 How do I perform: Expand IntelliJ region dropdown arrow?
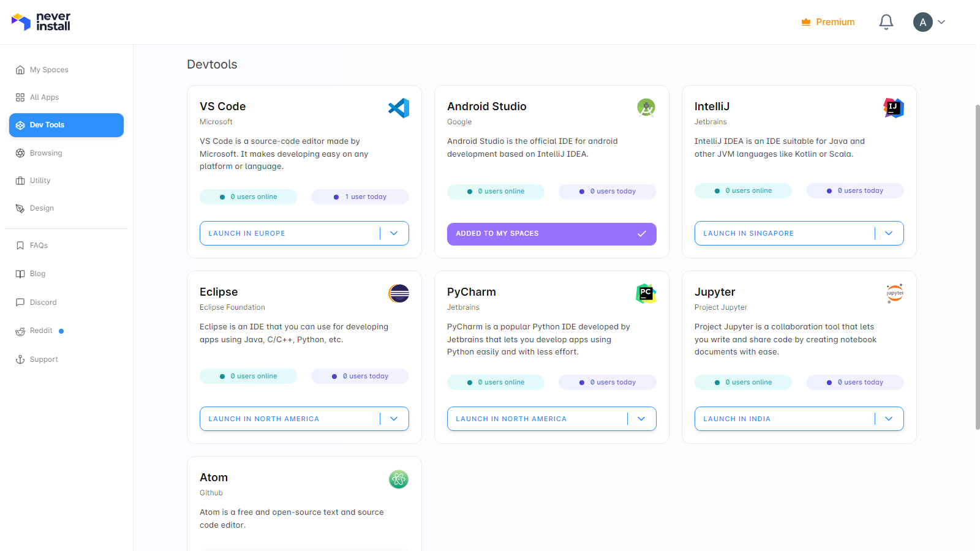click(889, 233)
